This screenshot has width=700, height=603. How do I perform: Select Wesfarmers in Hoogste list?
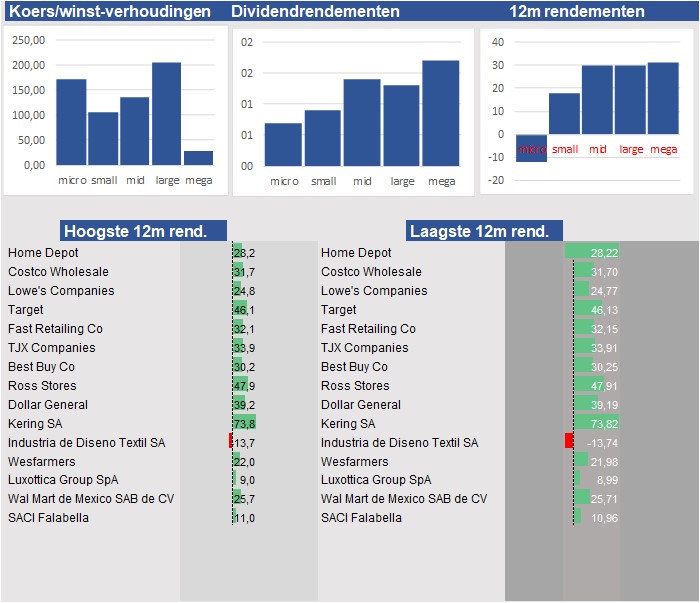pos(42,461)
